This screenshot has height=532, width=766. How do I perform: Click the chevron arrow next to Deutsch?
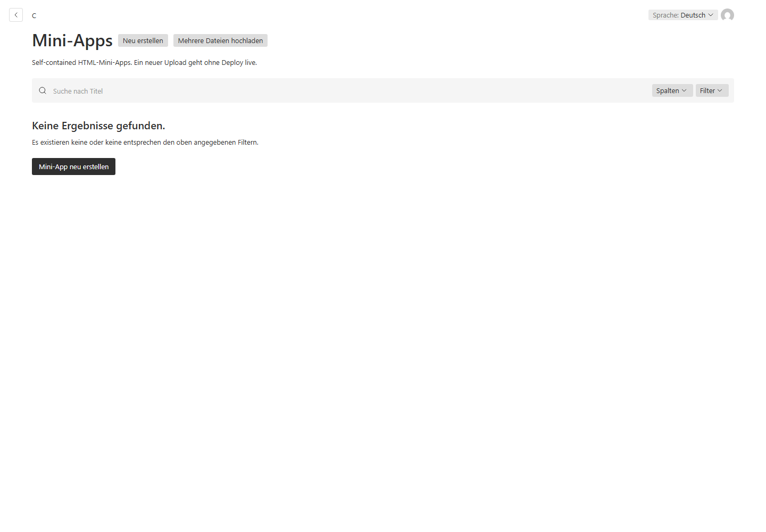[x=711, y=15]
